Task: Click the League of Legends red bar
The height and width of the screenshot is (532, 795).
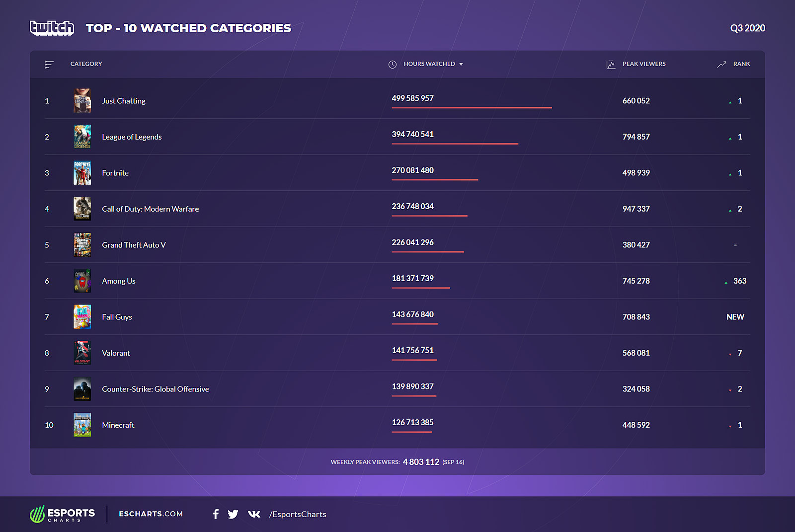Action: [455, 144]
